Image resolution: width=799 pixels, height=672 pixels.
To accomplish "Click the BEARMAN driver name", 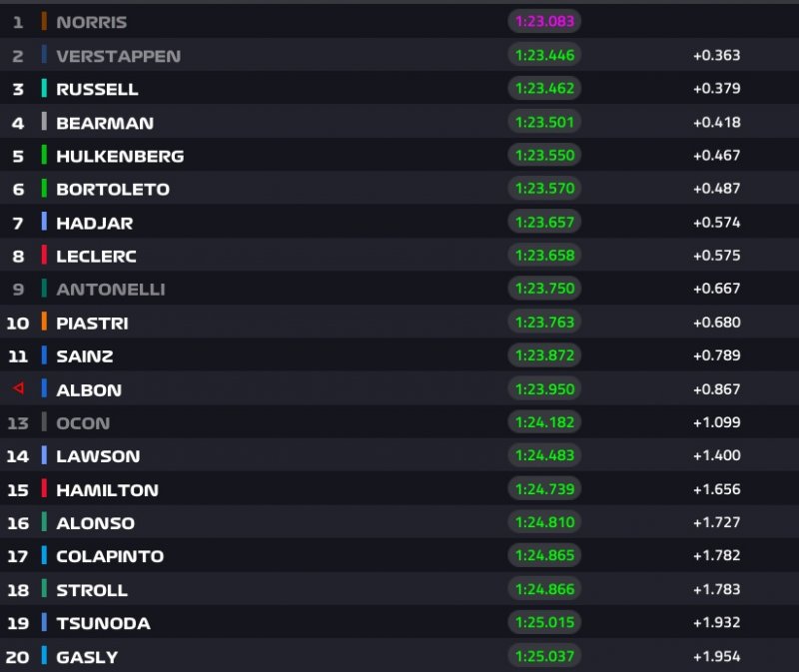I will point(104,122).
